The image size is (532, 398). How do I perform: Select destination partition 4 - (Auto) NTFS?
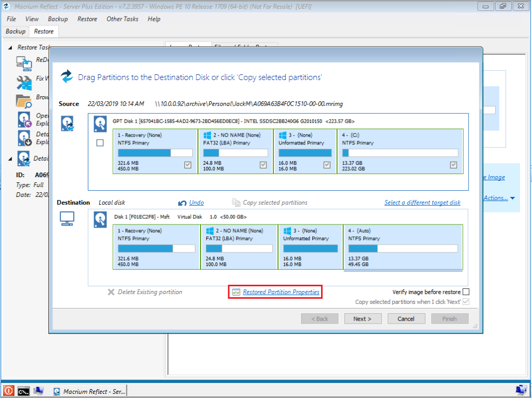[x=403, y=247]
